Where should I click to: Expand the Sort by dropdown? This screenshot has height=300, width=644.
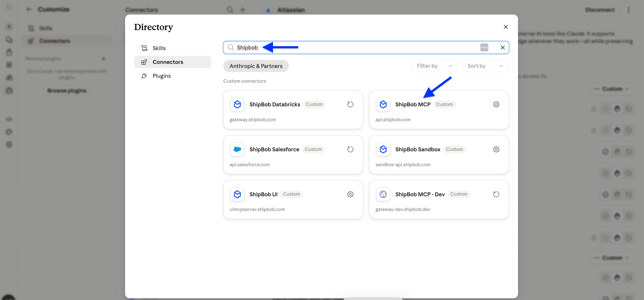(486, 66)
